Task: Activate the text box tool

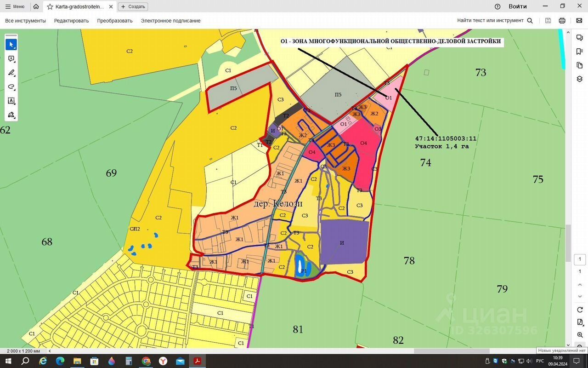Action: (x=11, y=101)
